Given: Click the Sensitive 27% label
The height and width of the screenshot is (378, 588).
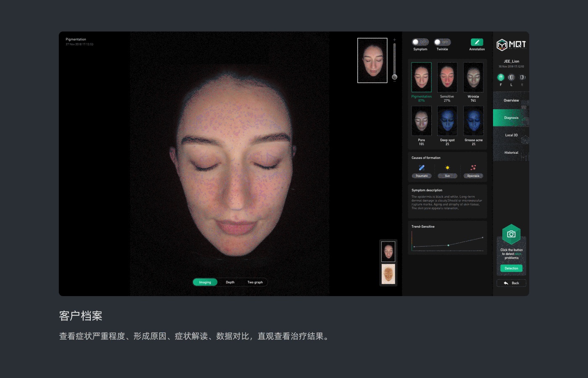Looking at the screenshot, I should pos(447,99).
